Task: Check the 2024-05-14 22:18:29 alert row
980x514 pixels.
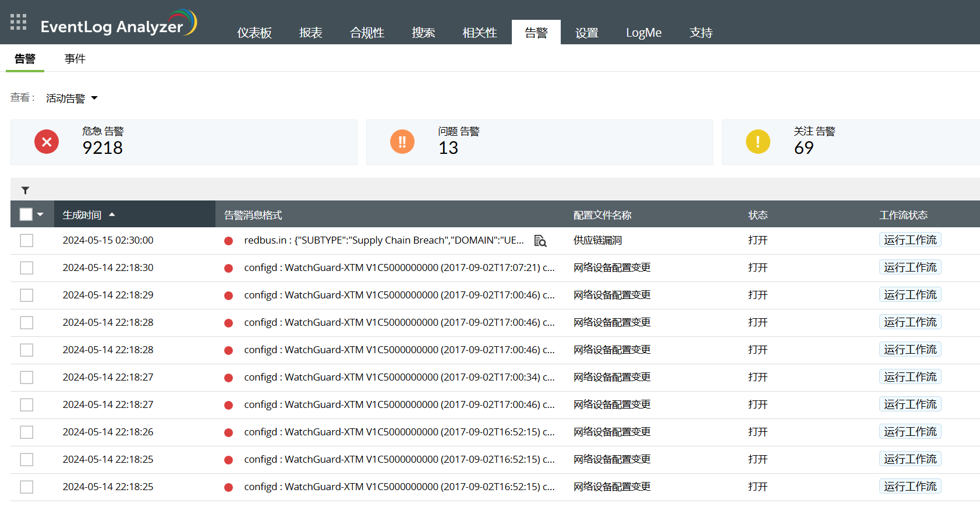Action: (x=27, y=295)
